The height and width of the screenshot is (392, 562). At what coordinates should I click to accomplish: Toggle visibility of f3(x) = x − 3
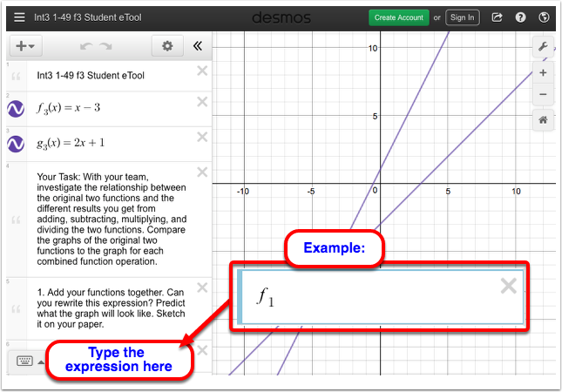coord(16,109)
